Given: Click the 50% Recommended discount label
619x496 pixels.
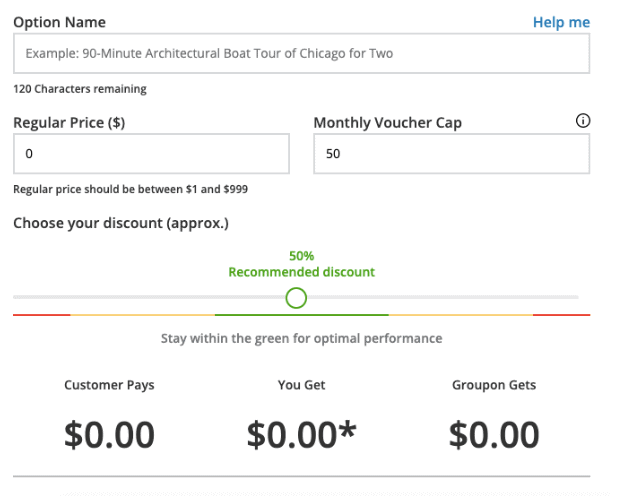Looking at the screenshot, I should click(x=302, y=264).
